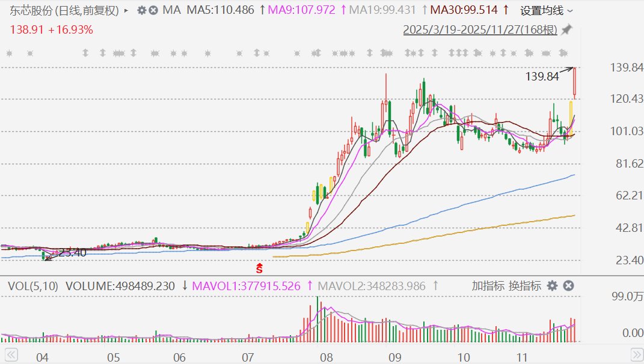
Task: Click 换指标 to switch indicator
Action: [x=524, y=286]
